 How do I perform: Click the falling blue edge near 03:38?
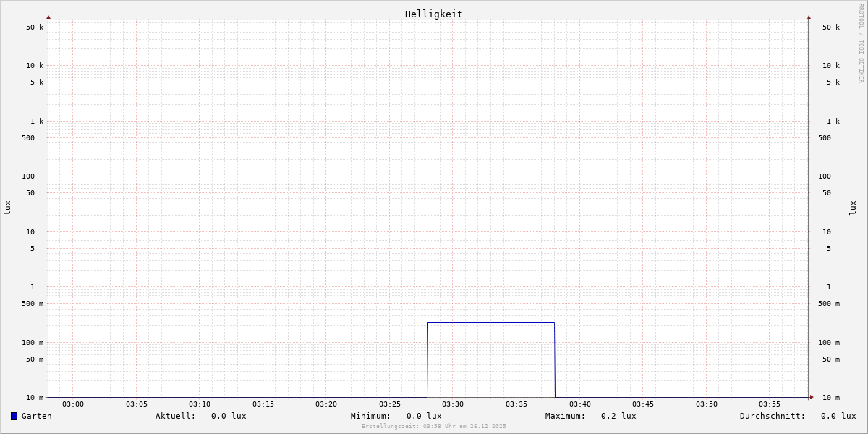pos(555,359)
